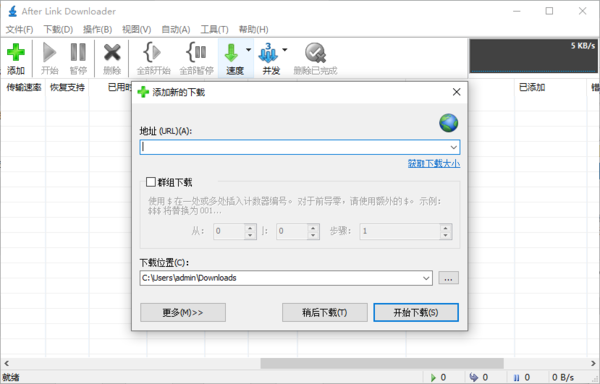Screen dimensions: 600x384
Task: Open the 视图(V) menu
Action: point(137,29)
